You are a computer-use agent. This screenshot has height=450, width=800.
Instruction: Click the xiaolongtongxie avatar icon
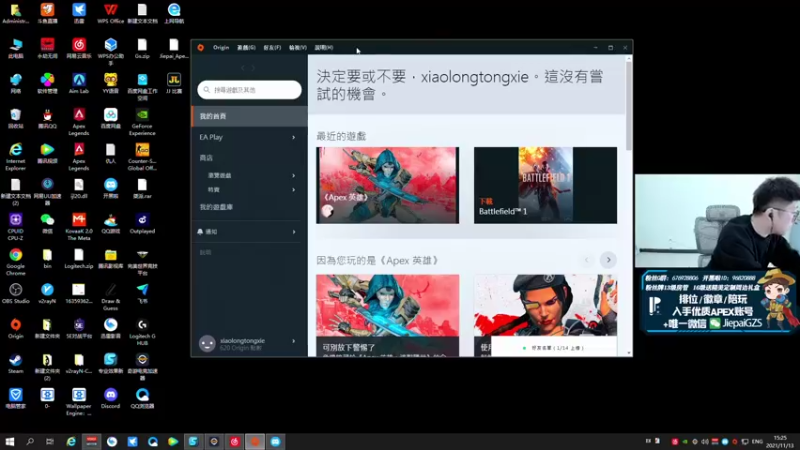[207, 343]
